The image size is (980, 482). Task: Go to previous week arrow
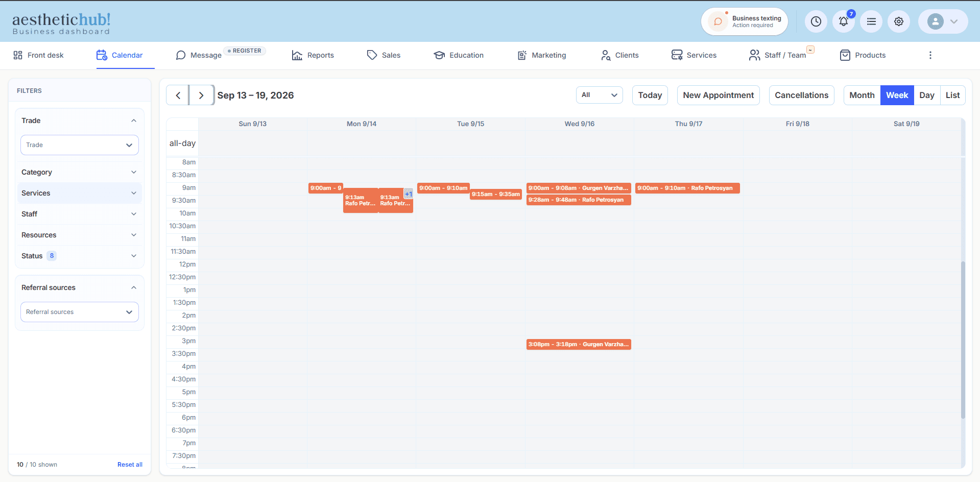point(178,95)
